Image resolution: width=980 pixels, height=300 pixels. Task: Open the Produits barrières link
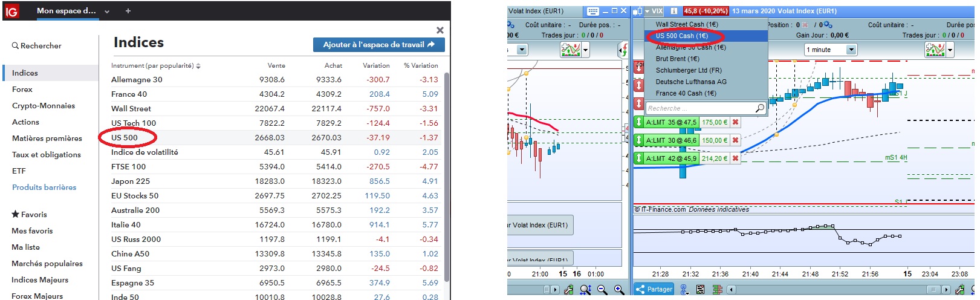point(44,187)
